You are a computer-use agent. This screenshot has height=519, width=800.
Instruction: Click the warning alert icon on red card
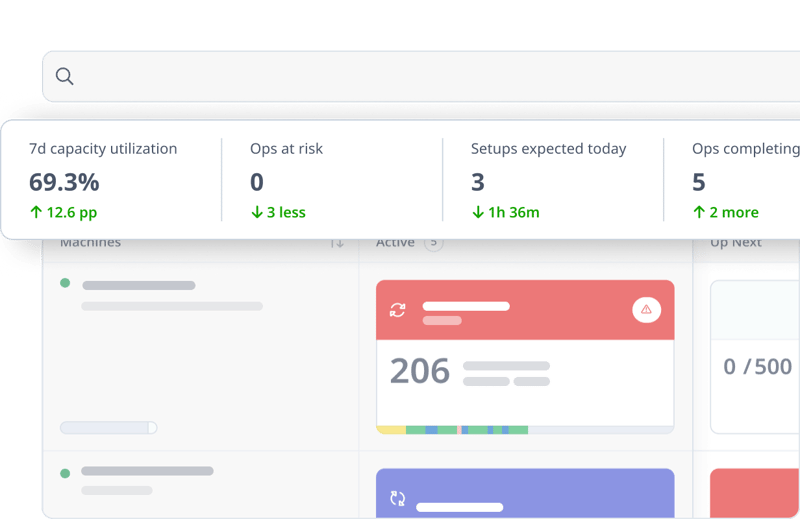[646, 309]
